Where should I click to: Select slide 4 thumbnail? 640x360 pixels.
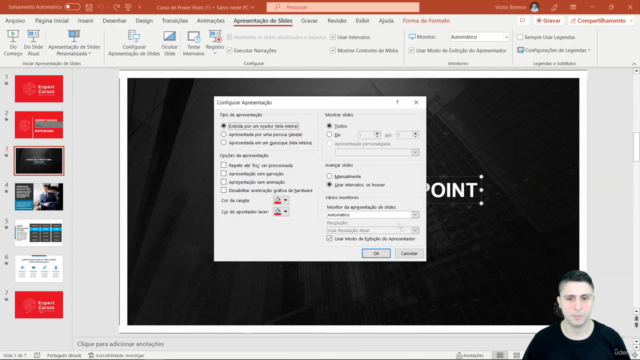pyautogui.click(x=39, y=197)
